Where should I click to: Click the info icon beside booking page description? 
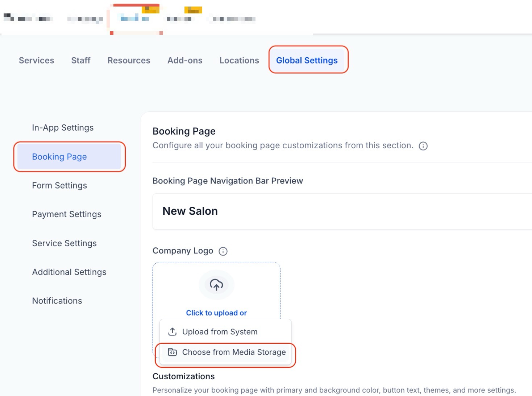[423, 146]
